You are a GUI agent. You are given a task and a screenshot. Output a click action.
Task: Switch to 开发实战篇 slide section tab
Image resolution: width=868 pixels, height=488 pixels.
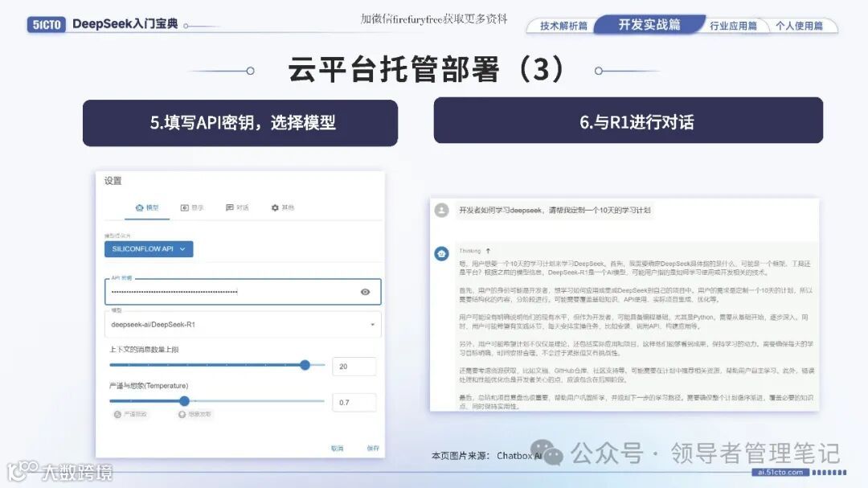coord(649,25)
